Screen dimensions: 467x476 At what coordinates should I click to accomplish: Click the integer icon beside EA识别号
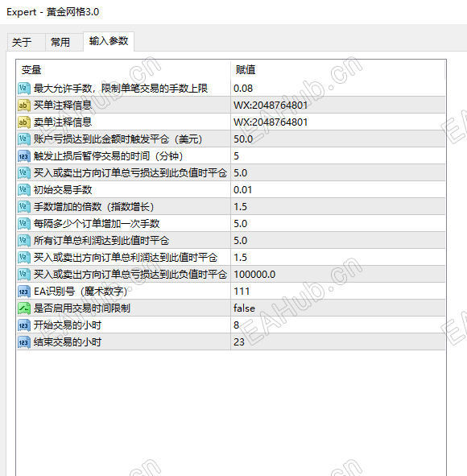coord(24,292)
